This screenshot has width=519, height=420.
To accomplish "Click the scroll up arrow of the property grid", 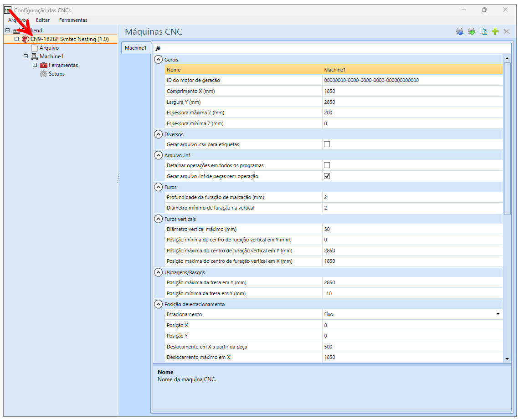I will [507, 59].
